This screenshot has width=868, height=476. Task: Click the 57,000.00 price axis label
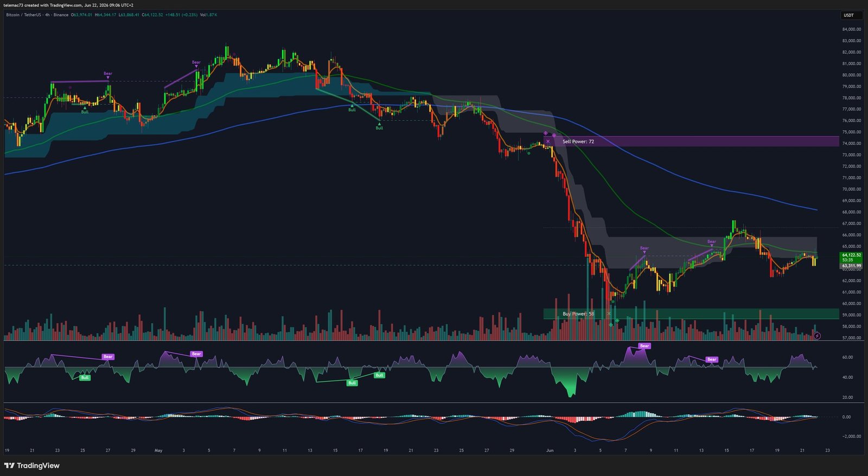851,338
